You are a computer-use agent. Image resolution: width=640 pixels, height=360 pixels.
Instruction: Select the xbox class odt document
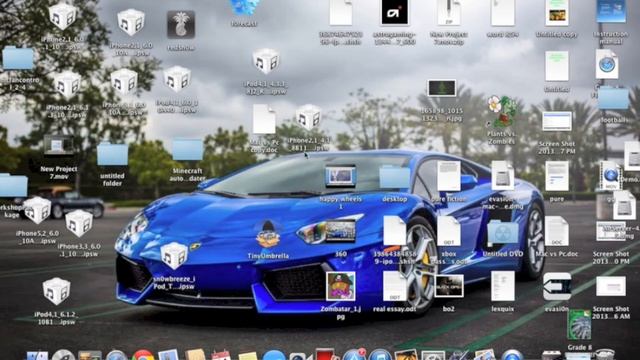(449, 231)
